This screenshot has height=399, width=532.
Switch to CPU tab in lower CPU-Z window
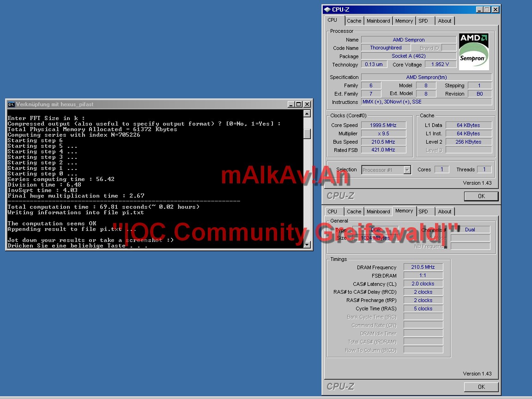(332, 212)
